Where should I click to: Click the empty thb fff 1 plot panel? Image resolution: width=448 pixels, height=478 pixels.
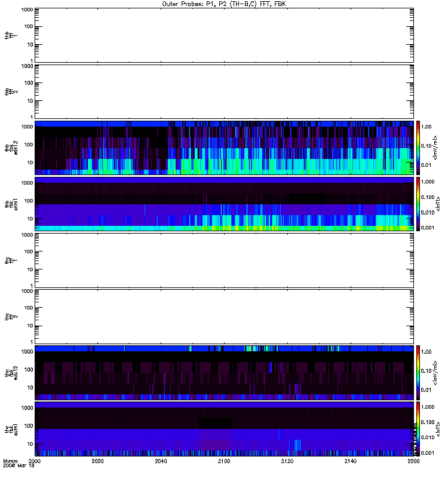click(225, 35)
